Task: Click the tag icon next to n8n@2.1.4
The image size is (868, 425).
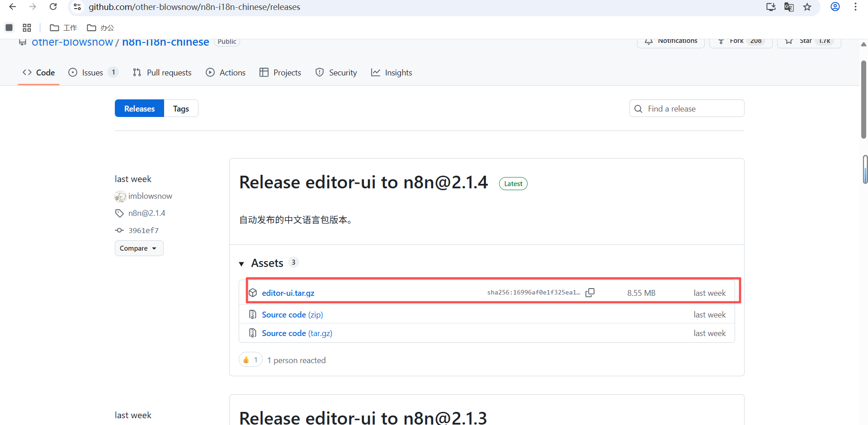Action: [x=119, y=213]
